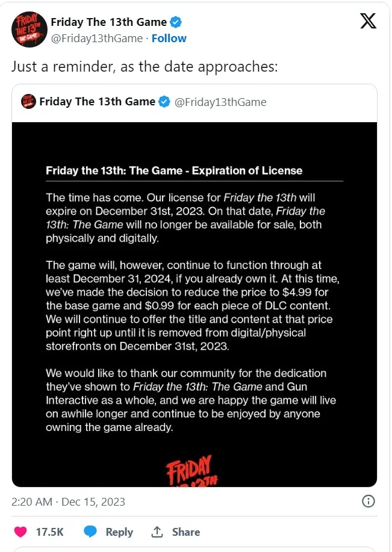Click the verified badge beside main account name

[x=176, y=22]
